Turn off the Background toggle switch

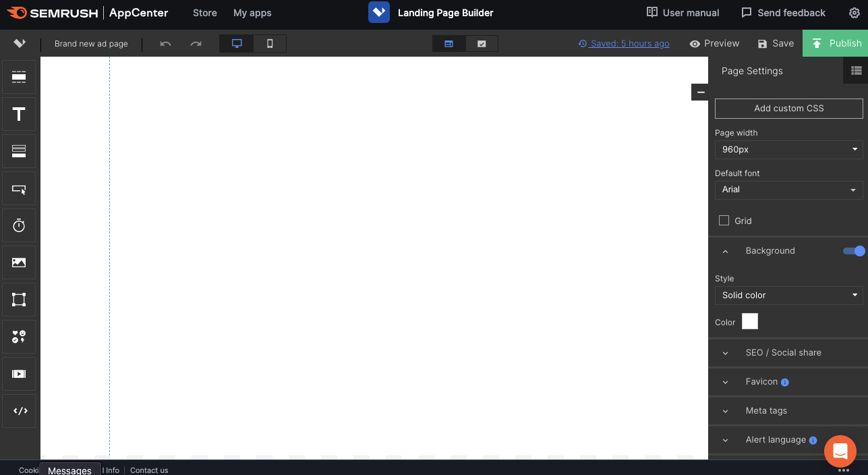pyautogui.click(x=854, y=251)
